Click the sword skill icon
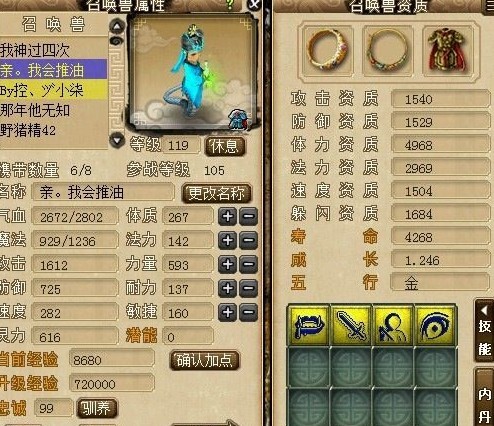This screenshot has height=426, width=494. [351, 324]
